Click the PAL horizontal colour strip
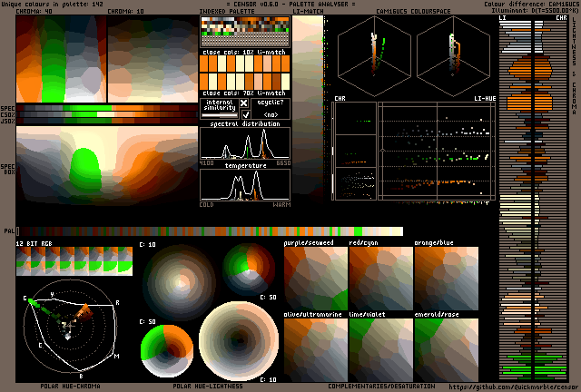Screen dimensions: 581x392 pyautogui.click(x=209, y=231)
